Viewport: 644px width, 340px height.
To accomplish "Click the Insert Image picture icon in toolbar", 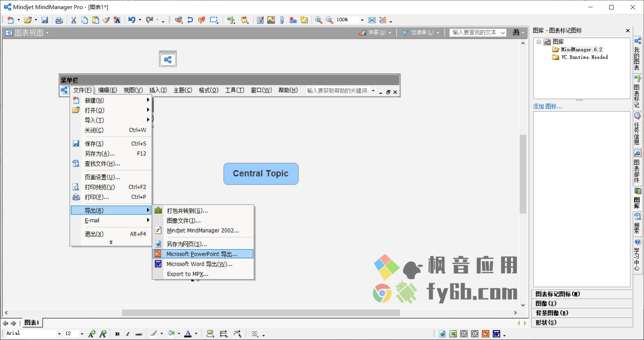I will coord(271,20).
